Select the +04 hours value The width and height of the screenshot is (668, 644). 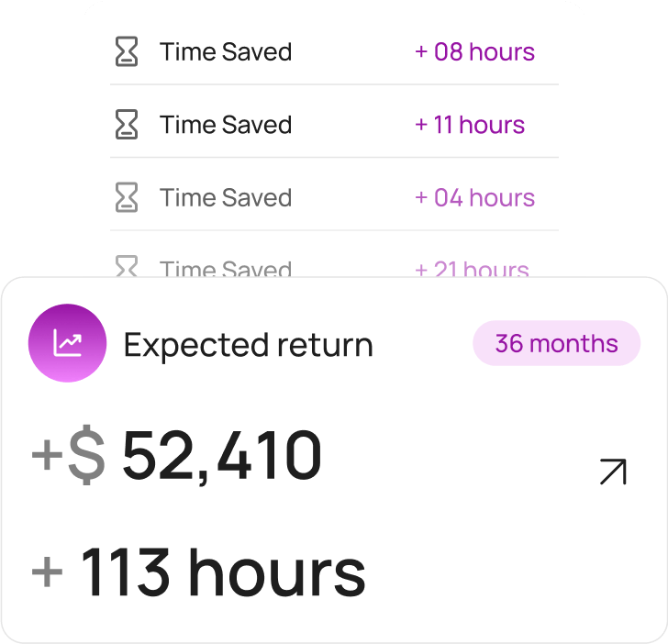pos(474,197)
